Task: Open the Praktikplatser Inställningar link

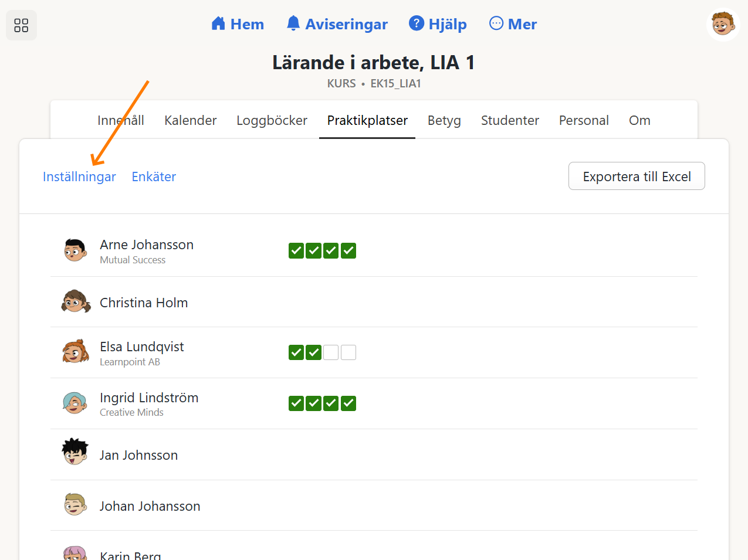Action: pyautogui.click(x=79, y=177)
